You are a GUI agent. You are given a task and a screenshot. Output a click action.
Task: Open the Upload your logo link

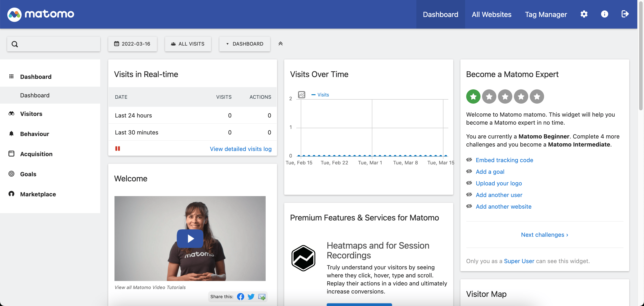499,183
